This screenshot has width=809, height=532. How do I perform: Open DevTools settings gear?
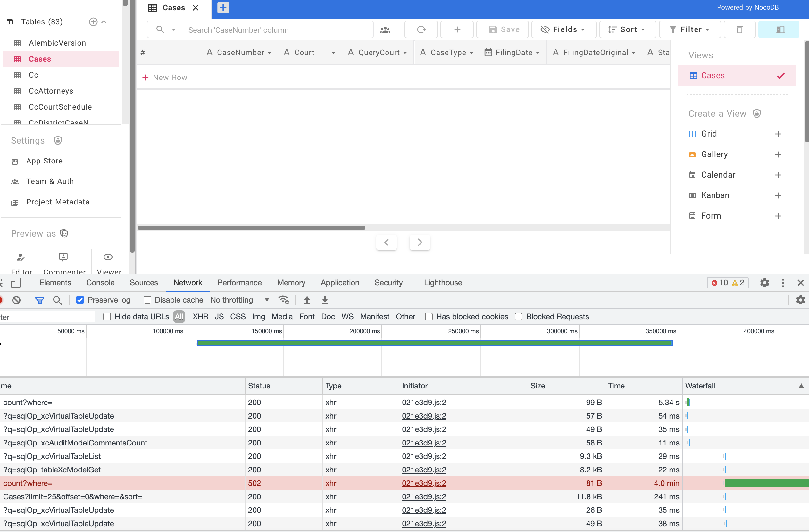point(764,282)
